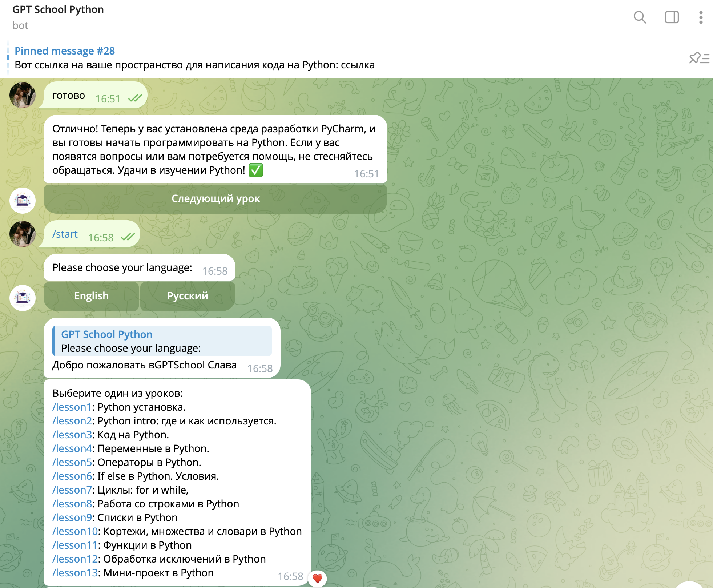This screenshot has height=588, width=713.
Task: Open the three-dot more options menu
Action: (x=701, y=17)
